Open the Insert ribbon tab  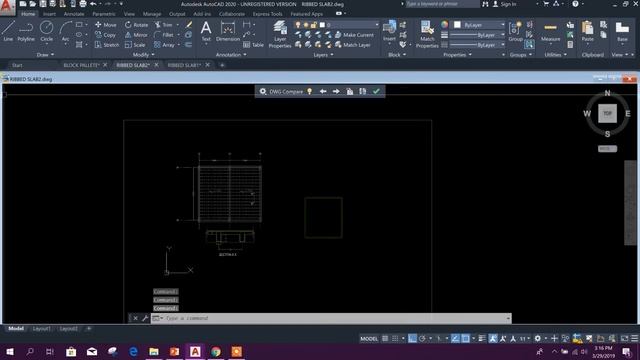point(49,14)
